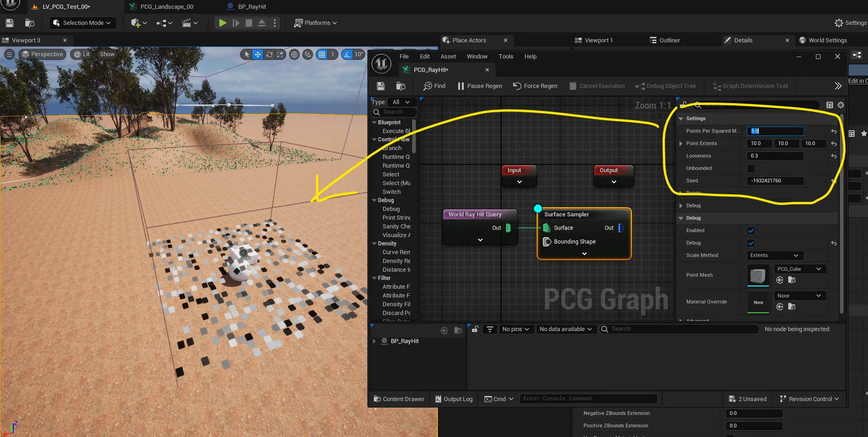
Task: Open Platforms dropdown menu
Action: [x=316, y=23]
